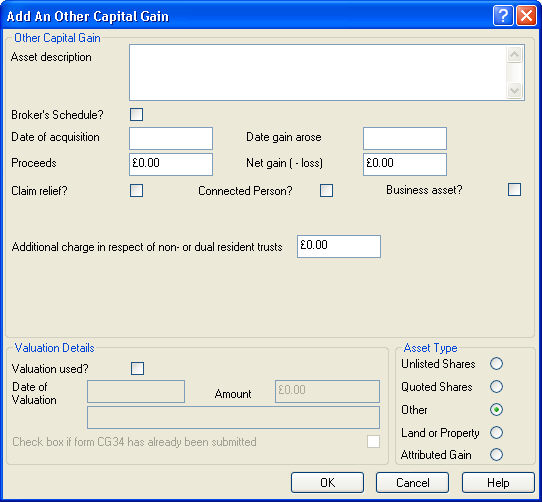Click into the Date gain arose field

pyautogui.click(x=405, y=138)
